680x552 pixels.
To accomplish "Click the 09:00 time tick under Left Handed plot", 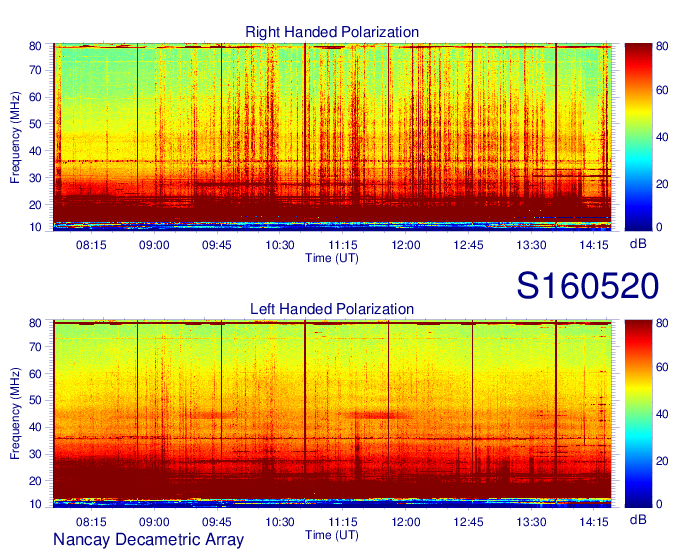I will click(154, 522).
